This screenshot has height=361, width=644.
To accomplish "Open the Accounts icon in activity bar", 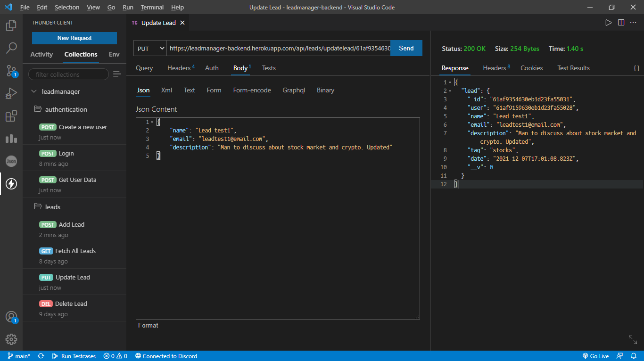I will pyautogui.click(x=11, y=317).
